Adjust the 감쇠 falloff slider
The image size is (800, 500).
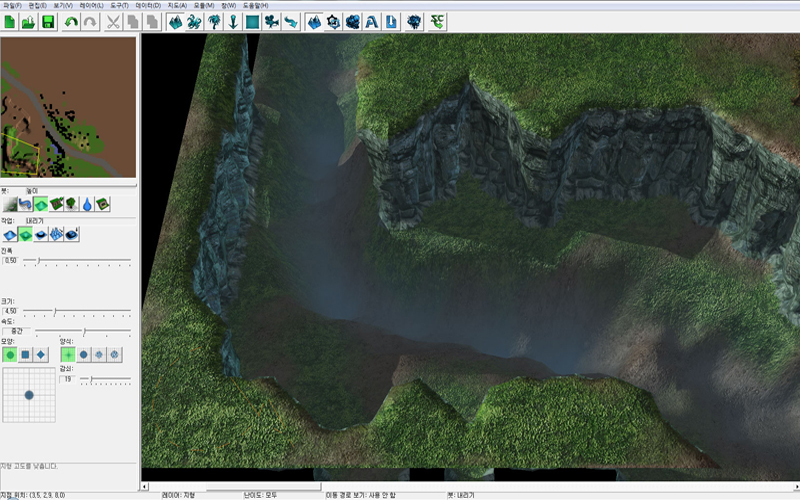[x=105, y=379]
